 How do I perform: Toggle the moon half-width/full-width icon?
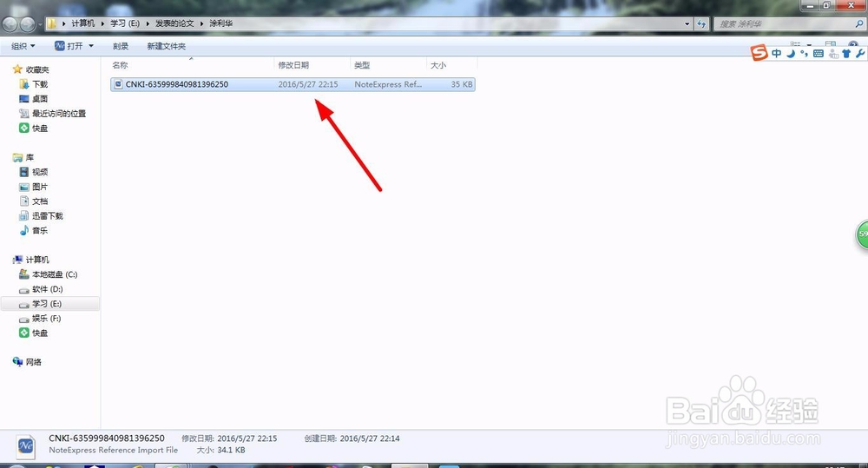pos(791,53)
